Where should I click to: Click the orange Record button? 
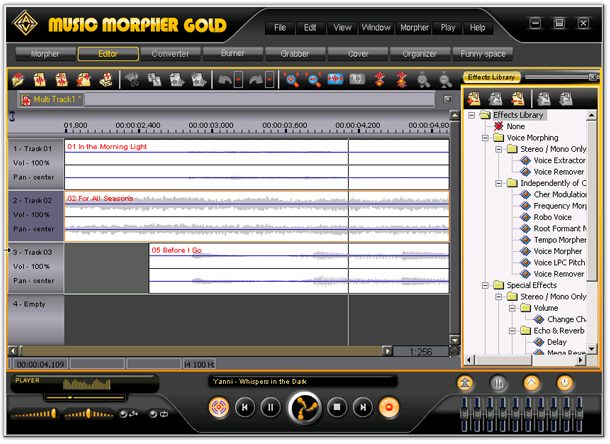click(389, 407)
